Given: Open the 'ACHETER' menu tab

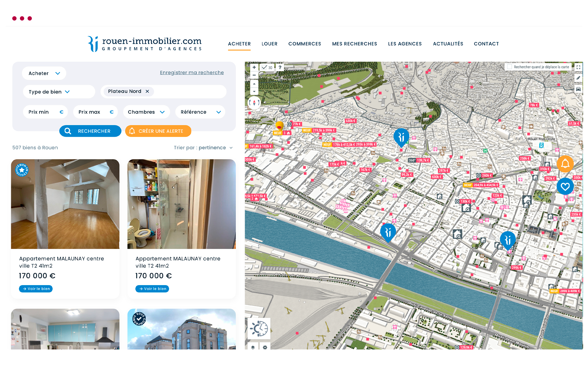Looking at the screenshot, I should pos(239,43).
